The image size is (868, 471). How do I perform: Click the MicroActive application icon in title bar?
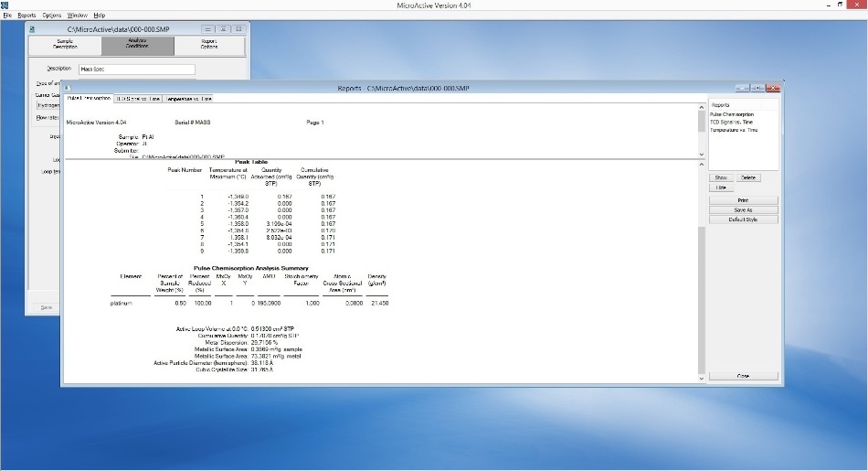tap(5, 5)
